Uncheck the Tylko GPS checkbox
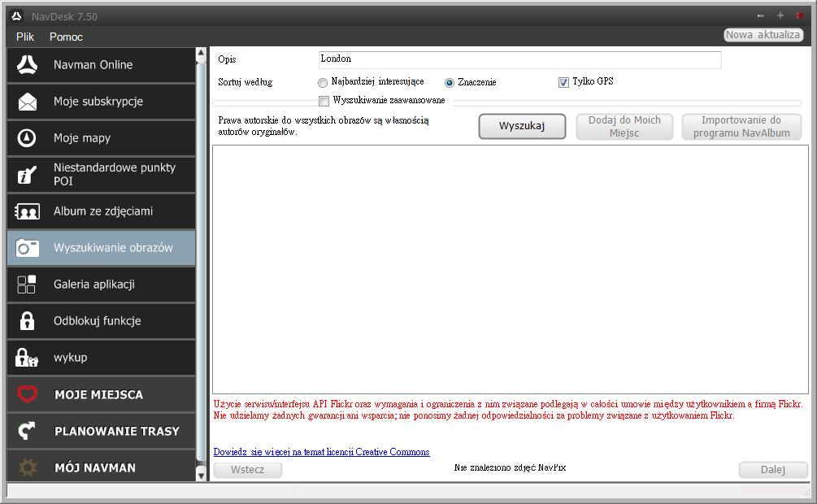The image size is (817, 504). click(563, 82)
